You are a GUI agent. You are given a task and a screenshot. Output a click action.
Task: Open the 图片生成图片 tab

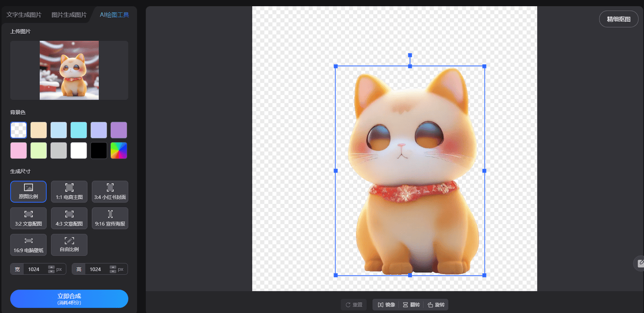tap(69, 15)
